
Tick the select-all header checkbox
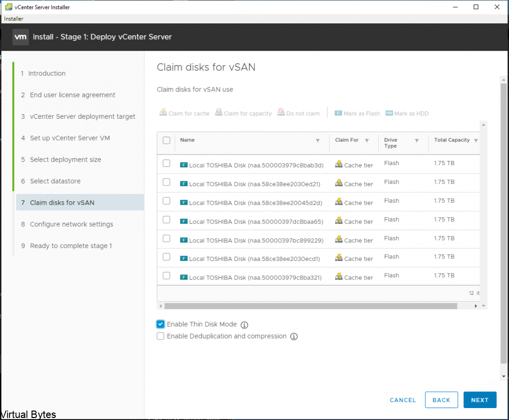click(166, 140)
